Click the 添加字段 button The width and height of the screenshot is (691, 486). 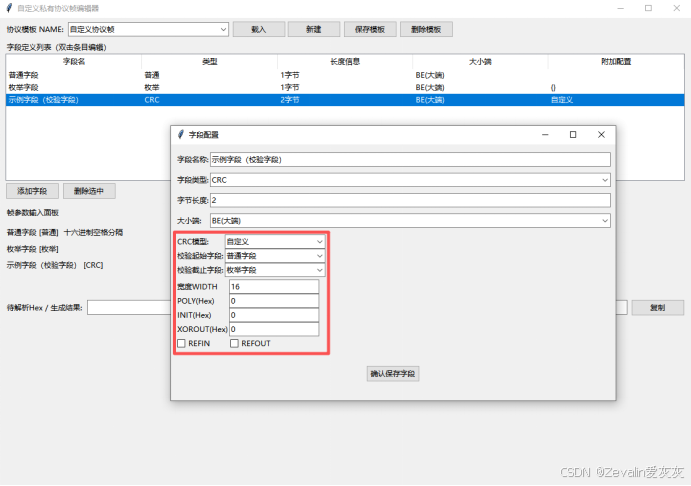(32, 191)
